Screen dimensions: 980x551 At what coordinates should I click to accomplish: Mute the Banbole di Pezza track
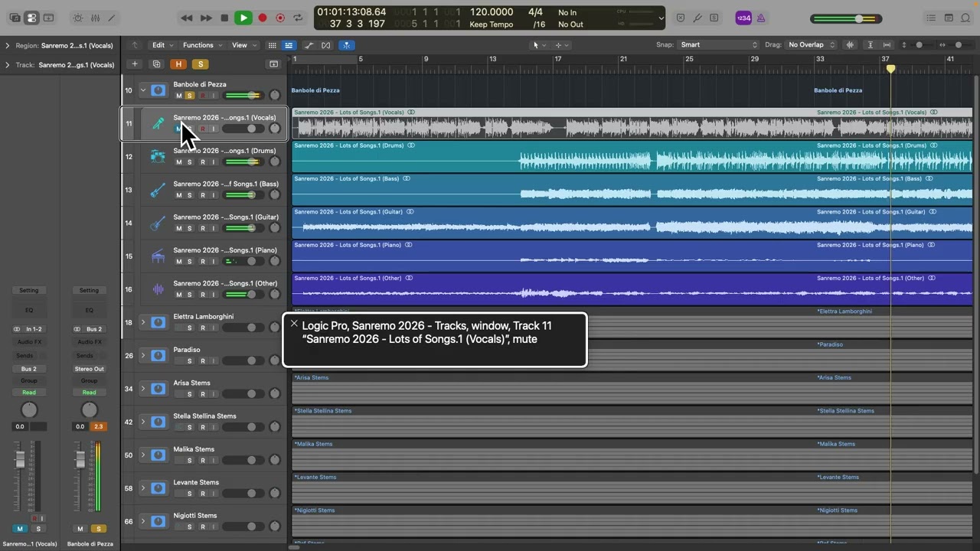click(x=179, y=96)
